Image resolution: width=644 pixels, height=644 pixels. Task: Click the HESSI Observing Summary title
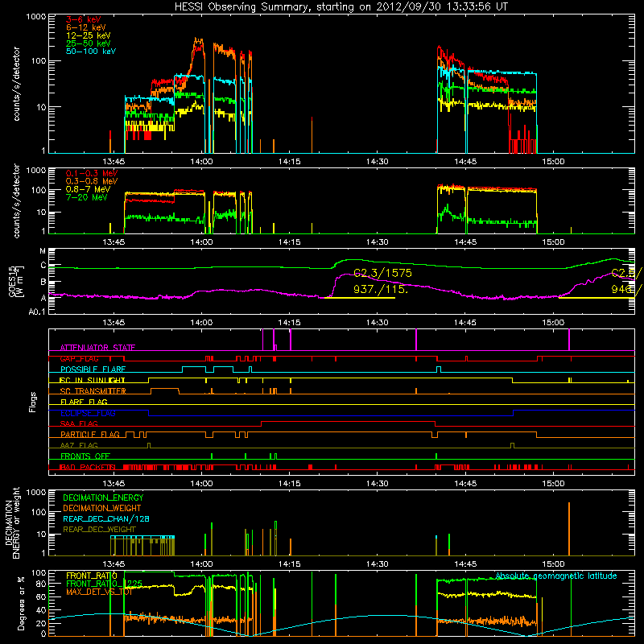(x=341, y=7)
